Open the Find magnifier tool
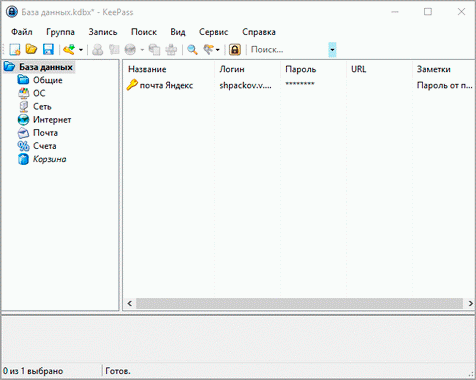 click(x=192, y=50)
